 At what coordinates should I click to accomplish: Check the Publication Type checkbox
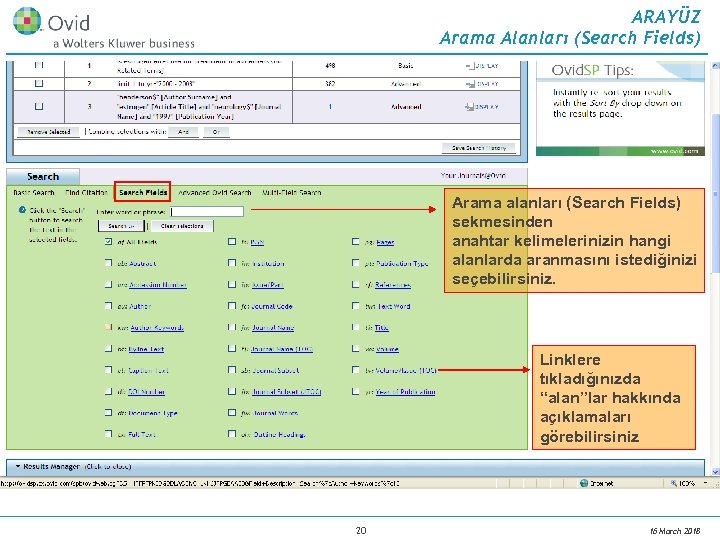(x=355, y=263)
